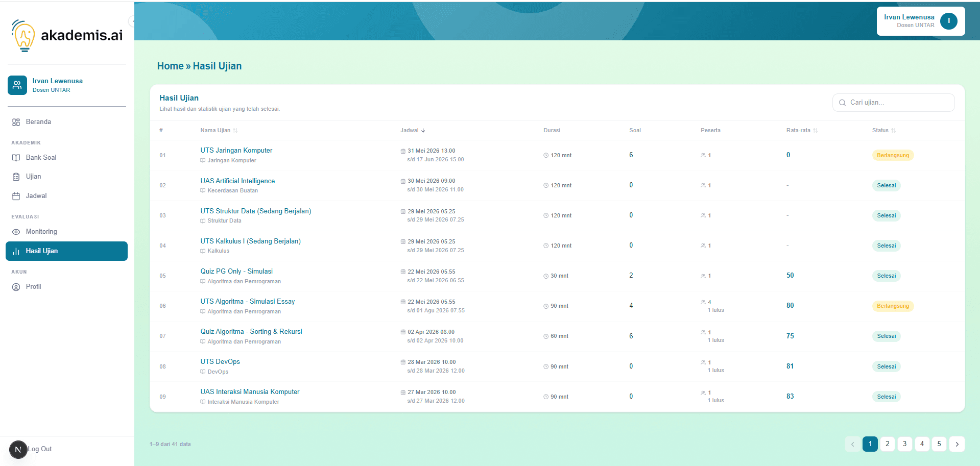Click Home in the breadcrumb

[x=170, y=66]
